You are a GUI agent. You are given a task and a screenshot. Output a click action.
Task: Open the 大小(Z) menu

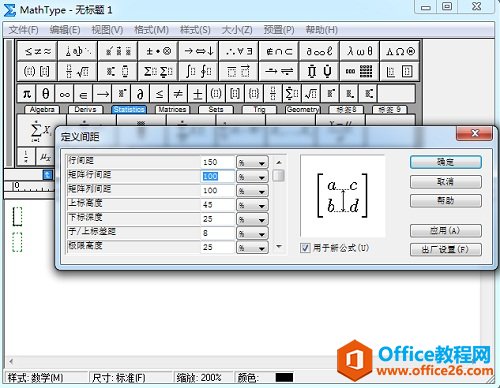coord(237,30)
